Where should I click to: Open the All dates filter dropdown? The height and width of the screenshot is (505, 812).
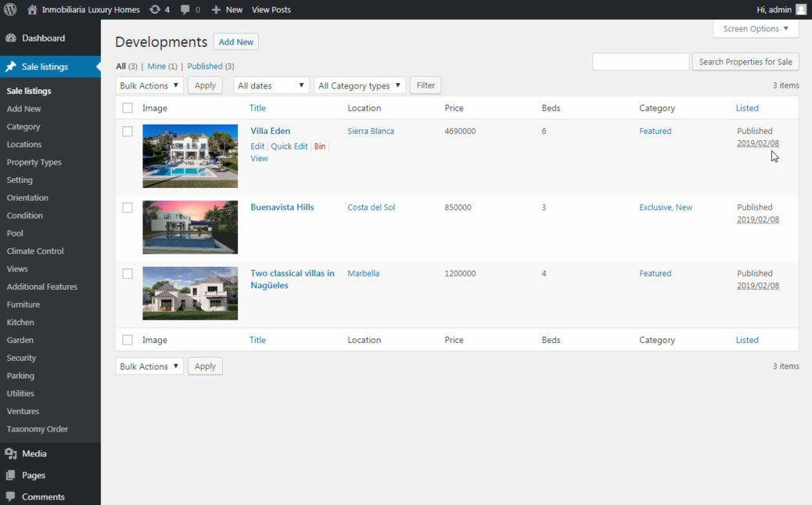[271, 85]
